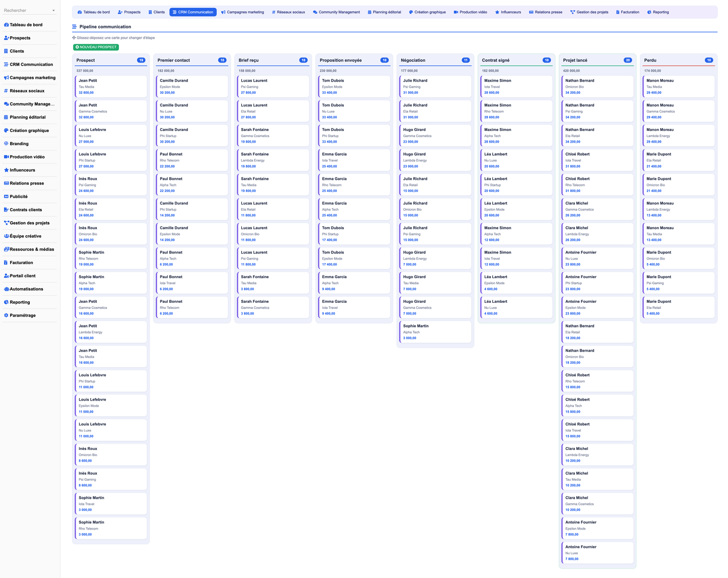The height and width of the screenshot is (578, 728).
Task: Click the Clients sidebar icon
Action: (6, 51)
